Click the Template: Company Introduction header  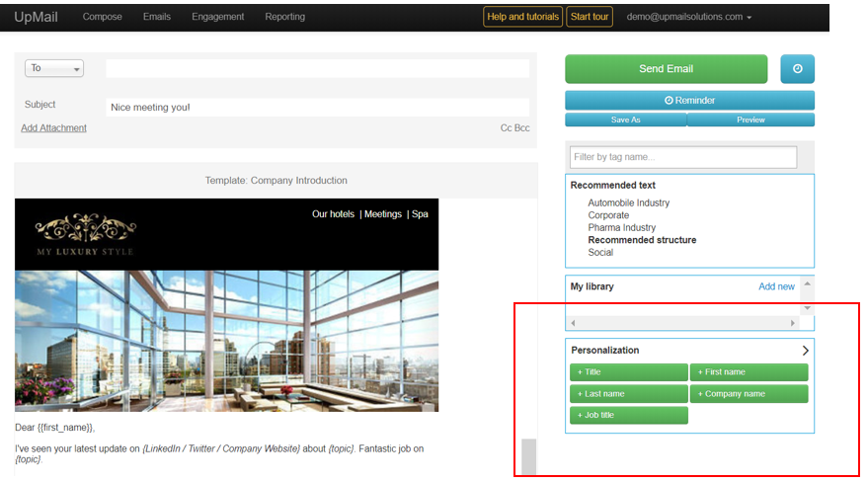click(276, 181)
